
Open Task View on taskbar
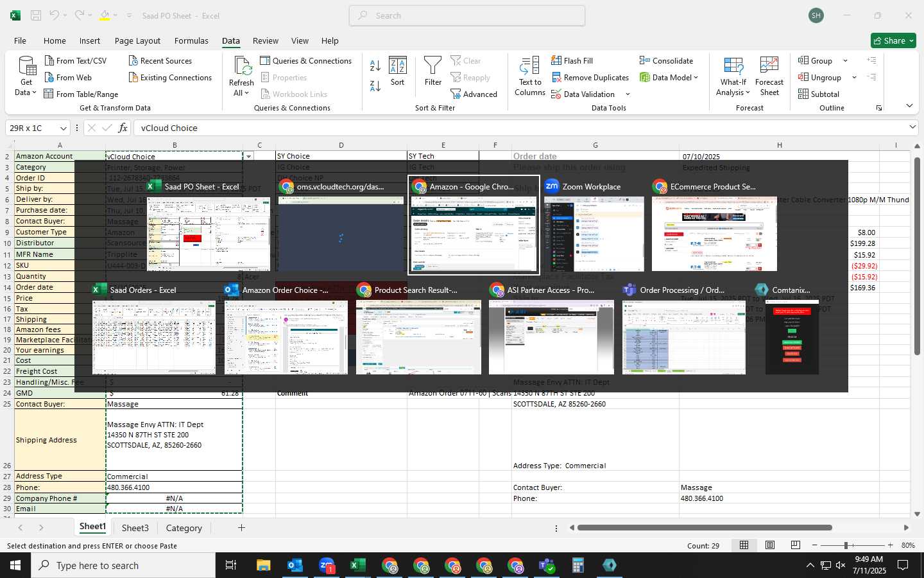pyautogui.click(x=231, y=565)
